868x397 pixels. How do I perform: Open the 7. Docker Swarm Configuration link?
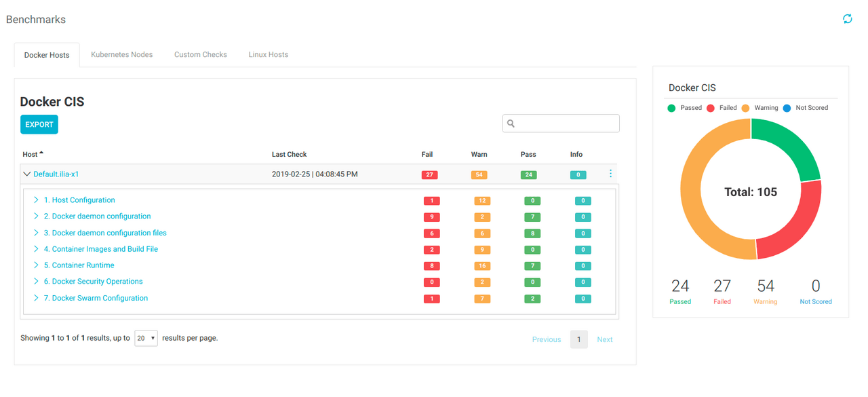[96, 298]
